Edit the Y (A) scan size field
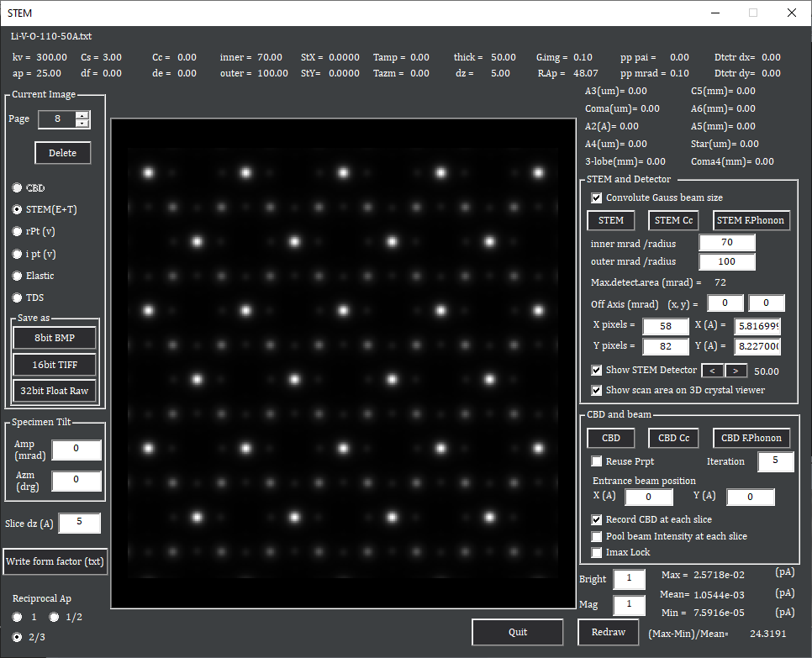 point(757,346)
